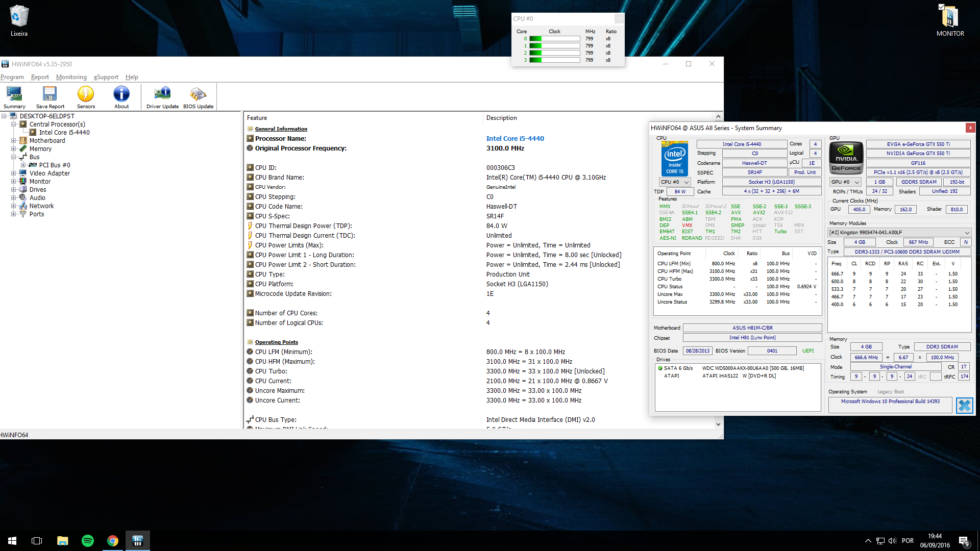Open the Recycle Bin (Lixeira) desktop icon
Screen dimensions: 980x551
pyautogui.click(x=19, y=21)
